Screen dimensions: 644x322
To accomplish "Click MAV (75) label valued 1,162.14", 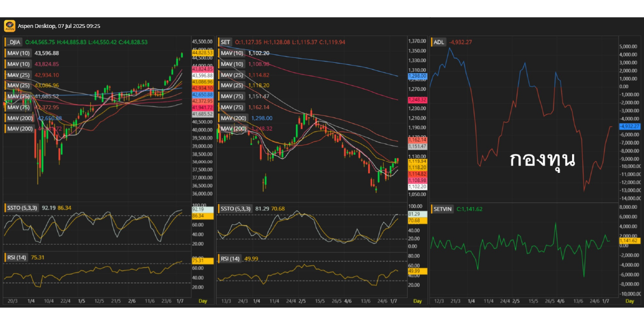I will tap(232, 107).
